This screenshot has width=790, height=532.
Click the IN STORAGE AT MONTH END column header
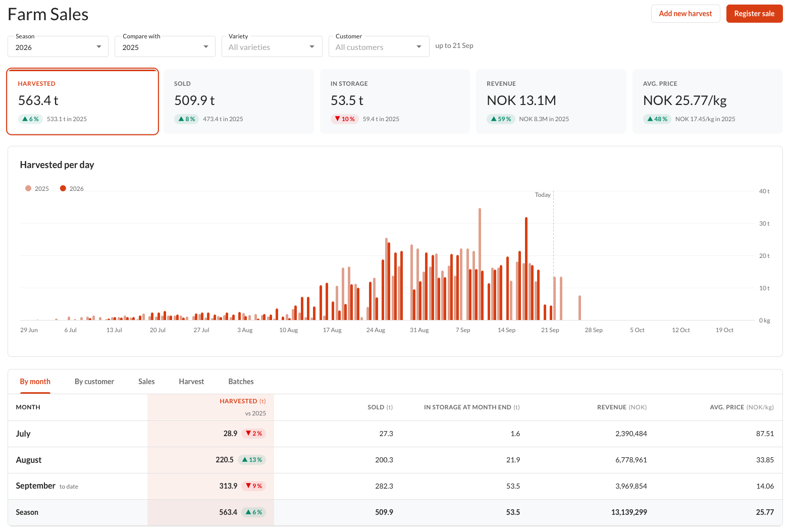click(471, 407)
